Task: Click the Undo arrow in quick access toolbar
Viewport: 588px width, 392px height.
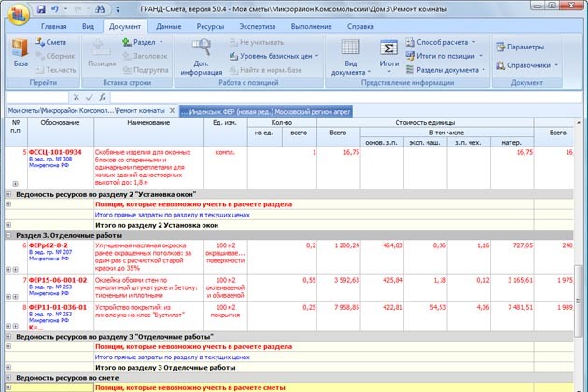Action: [x=55, y=9]
